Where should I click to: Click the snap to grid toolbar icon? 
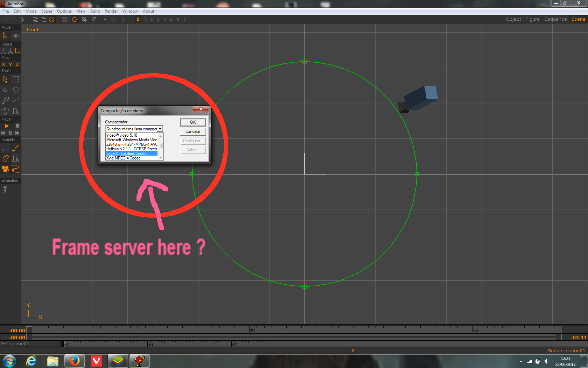click(x=84, y=19)
